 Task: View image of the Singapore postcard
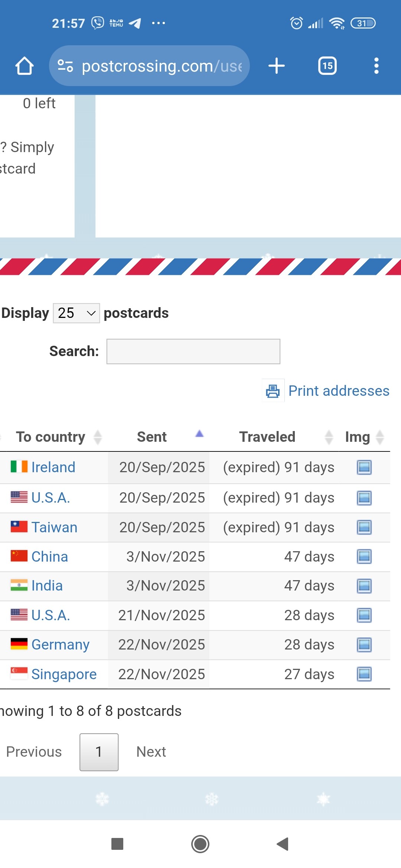pos(364,674)
